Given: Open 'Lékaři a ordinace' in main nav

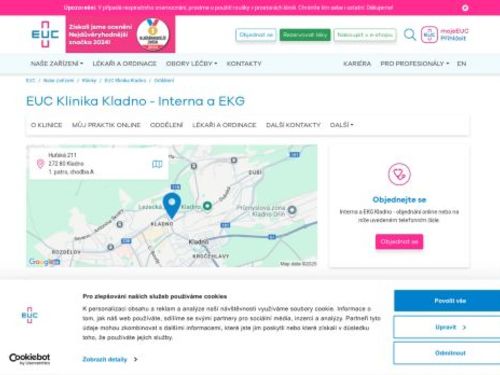Looking at the screenshot, I should tap(124, 63).
